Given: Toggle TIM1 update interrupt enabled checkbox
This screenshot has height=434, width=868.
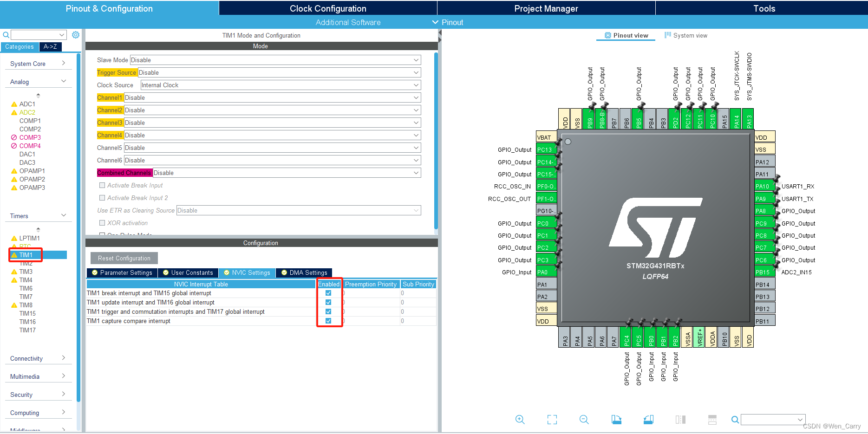Looking at the screenshot, I should point(328,302).
